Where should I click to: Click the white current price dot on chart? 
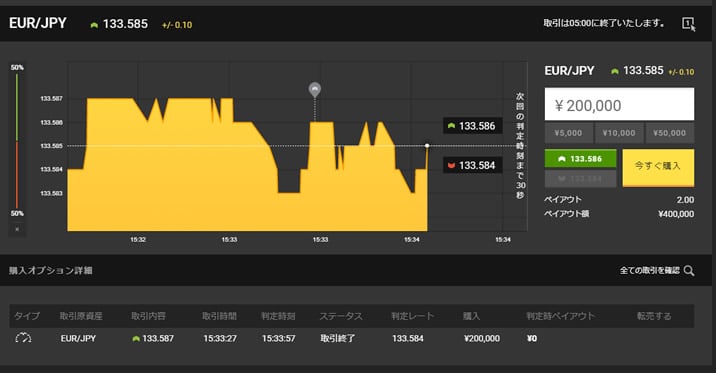[x=427, y=146]
